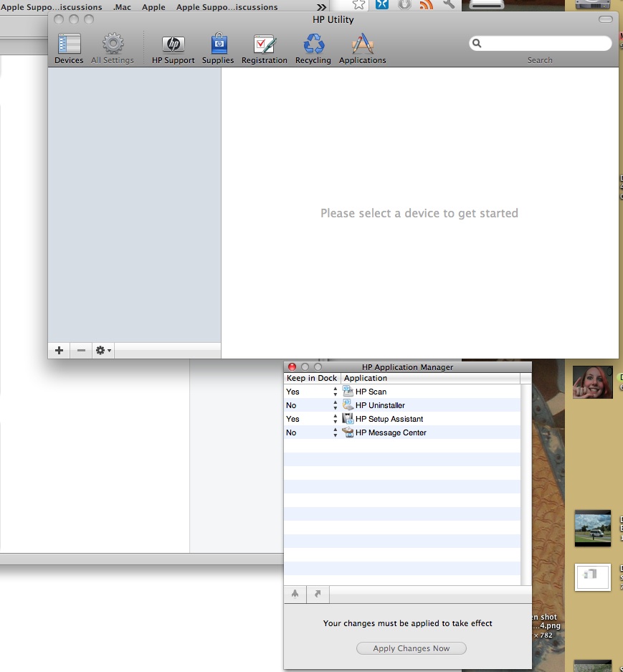623x672 pixels.
Task: Close the HP Application Manager window
Action: (293, 367)
